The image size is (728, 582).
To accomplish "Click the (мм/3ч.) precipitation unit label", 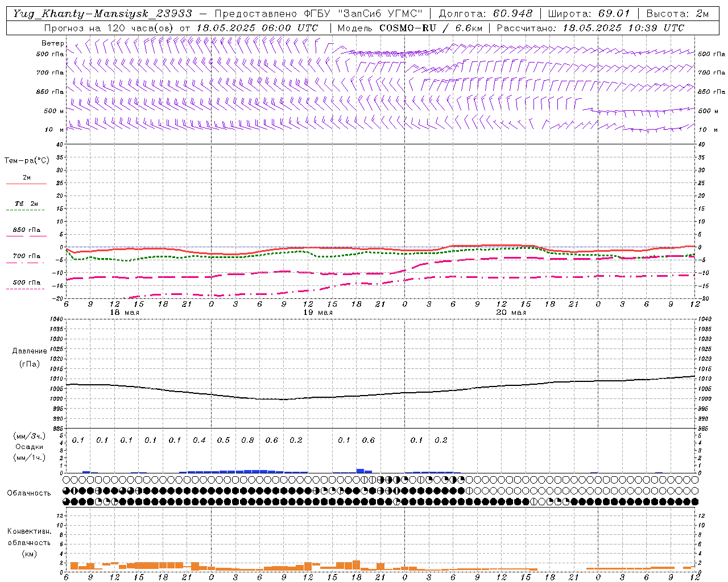I will [x=30, y=436].
